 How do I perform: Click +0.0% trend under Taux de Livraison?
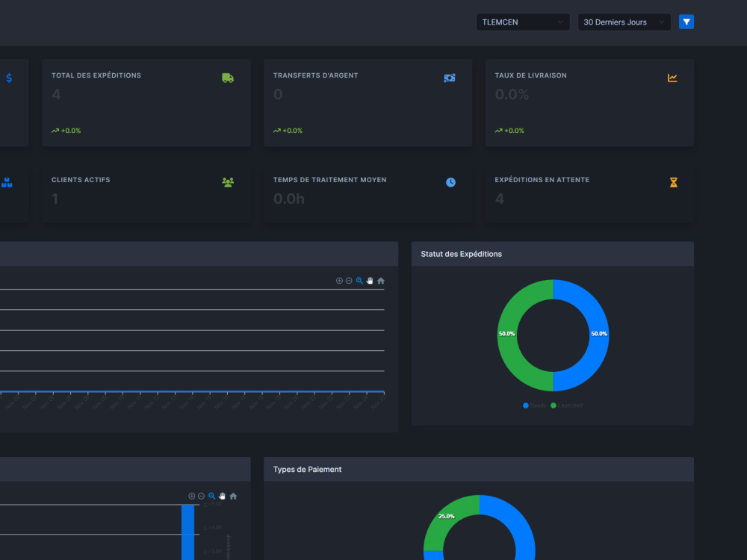point(509,131)
